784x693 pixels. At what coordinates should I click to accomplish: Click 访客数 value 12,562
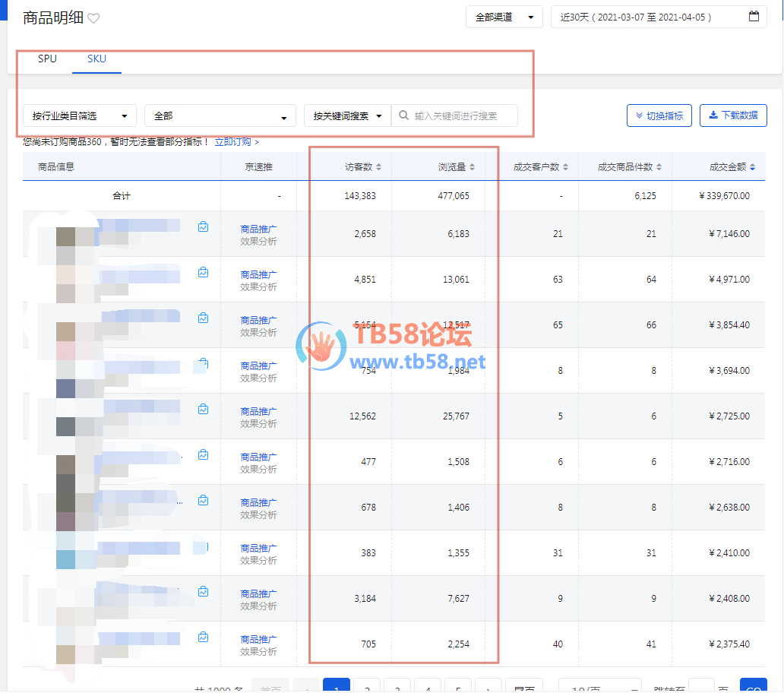click(362, 416)
